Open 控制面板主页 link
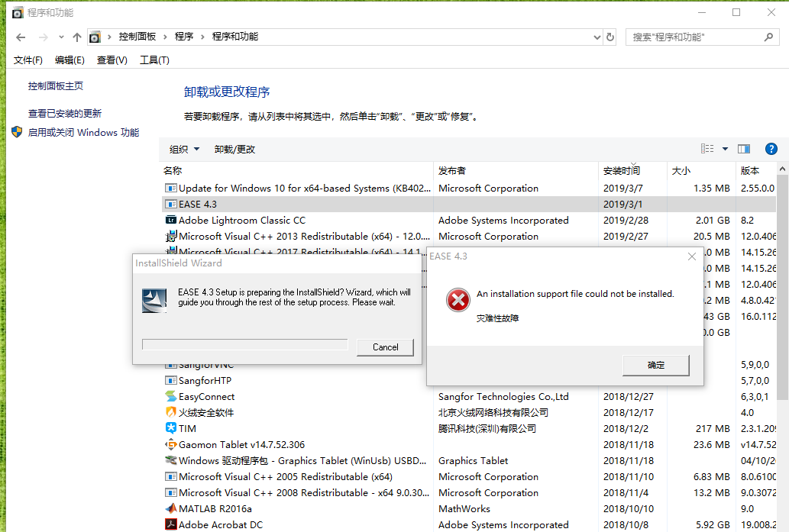 (56, 86)
